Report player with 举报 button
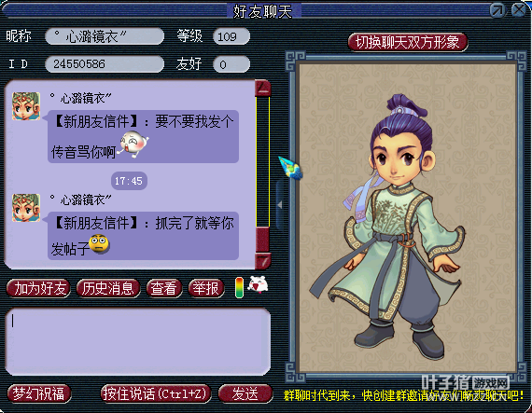The image size is (532, 413). (206, 289)
